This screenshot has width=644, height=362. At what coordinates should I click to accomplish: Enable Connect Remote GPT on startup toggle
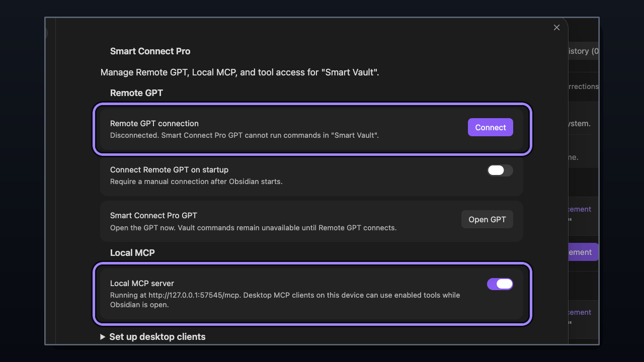click(500, 170)
